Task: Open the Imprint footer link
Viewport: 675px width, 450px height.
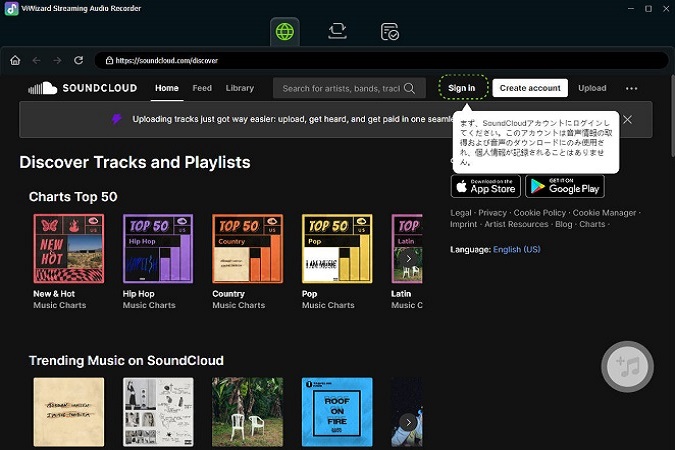Action: point(464,224)
